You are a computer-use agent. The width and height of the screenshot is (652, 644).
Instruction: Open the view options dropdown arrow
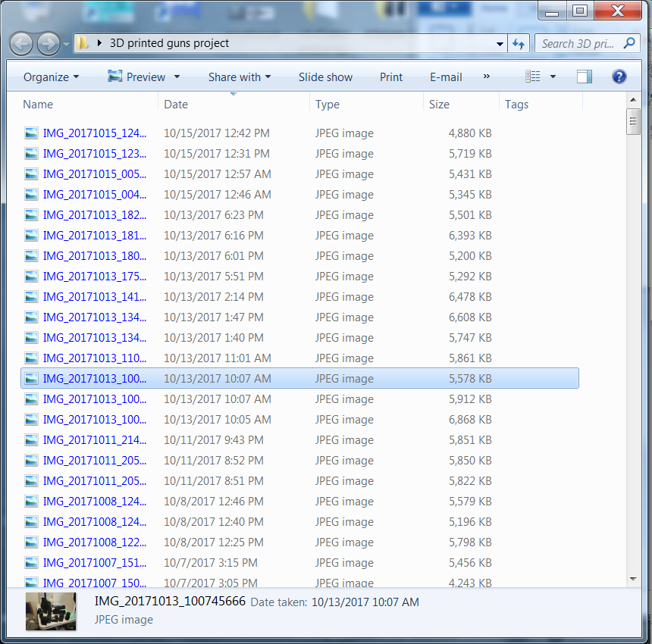coord(553,77)
